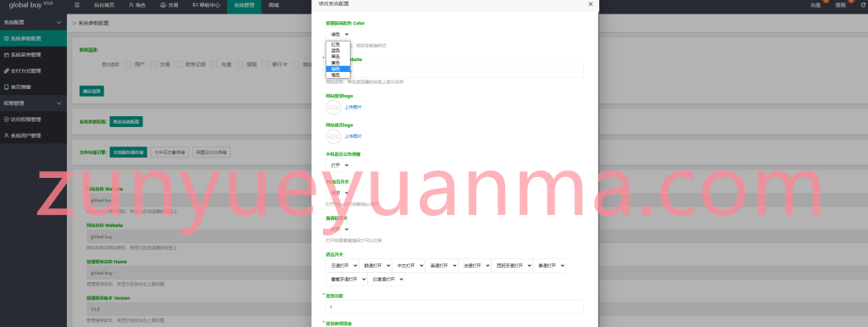Switch to the 角色 top tab
This screenshot has height=327, width=868.
point(136,5)
